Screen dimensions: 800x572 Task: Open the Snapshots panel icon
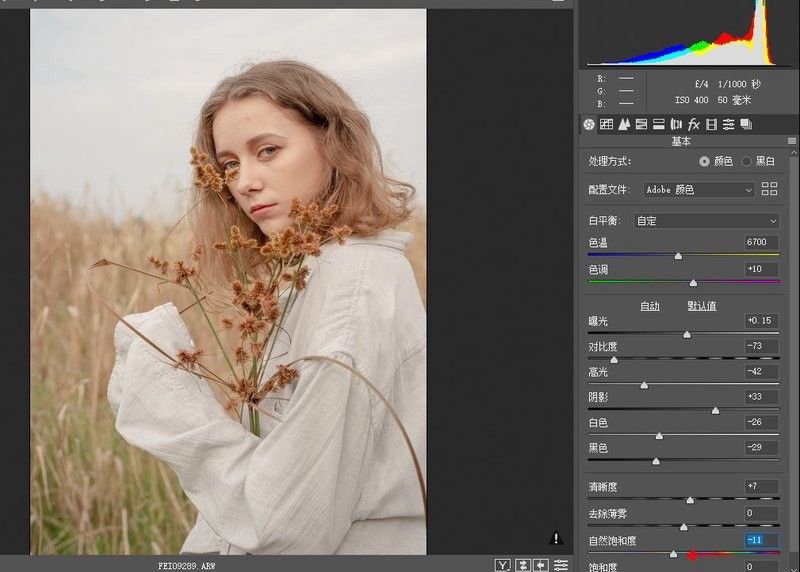point(746,124)
